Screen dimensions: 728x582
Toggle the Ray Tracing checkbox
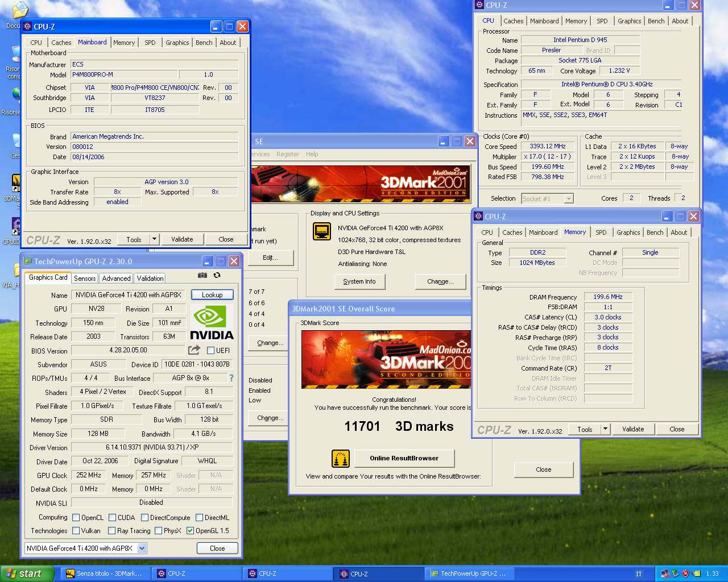click(x=111, y=531)
